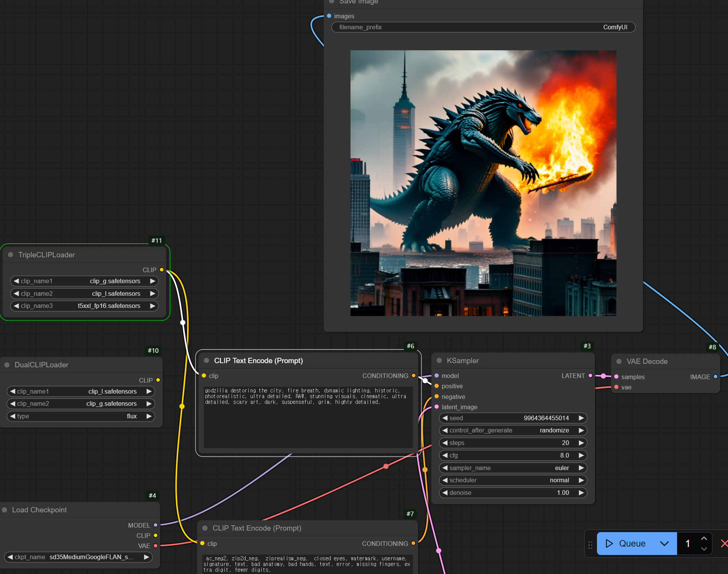Click the IMAGE output dot of VAE Decode

(715, 376)
